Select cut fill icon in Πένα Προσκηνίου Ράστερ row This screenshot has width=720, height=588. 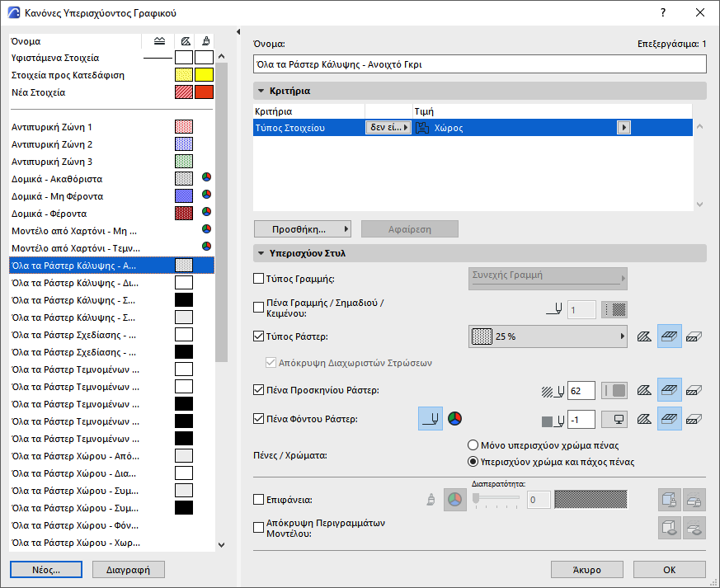(644, 391)
